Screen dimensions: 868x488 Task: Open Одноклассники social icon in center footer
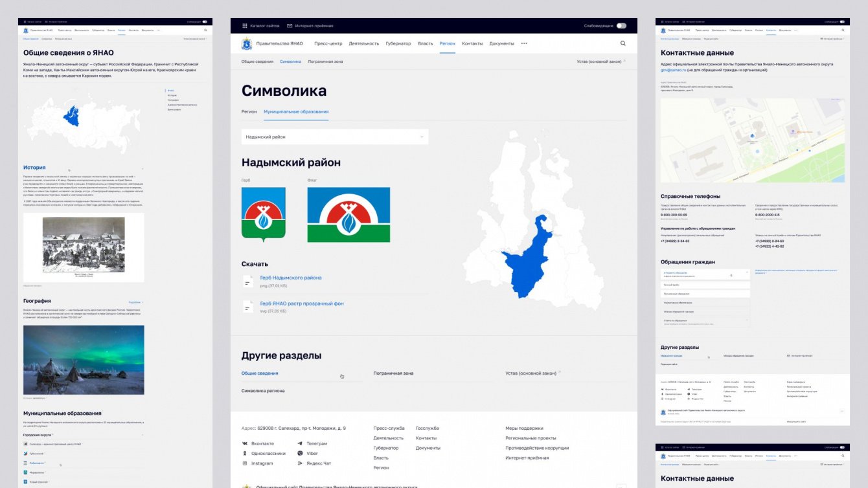click(x=245, y=453)
